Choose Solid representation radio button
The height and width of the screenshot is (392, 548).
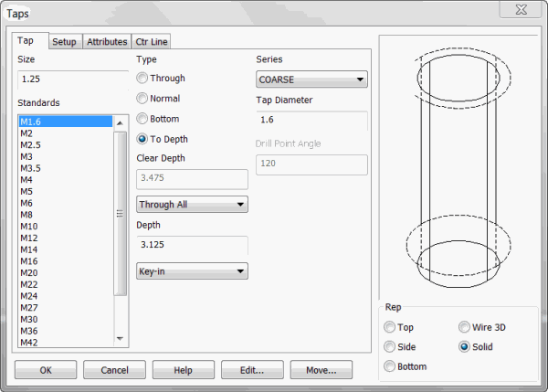464,347
